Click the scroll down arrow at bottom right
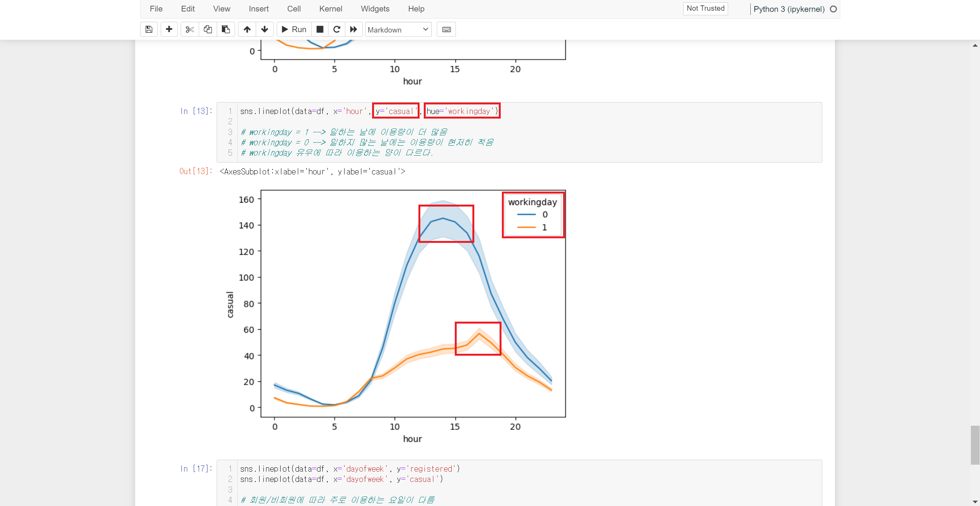The image size is (980, 506). [x=975, y=501]
